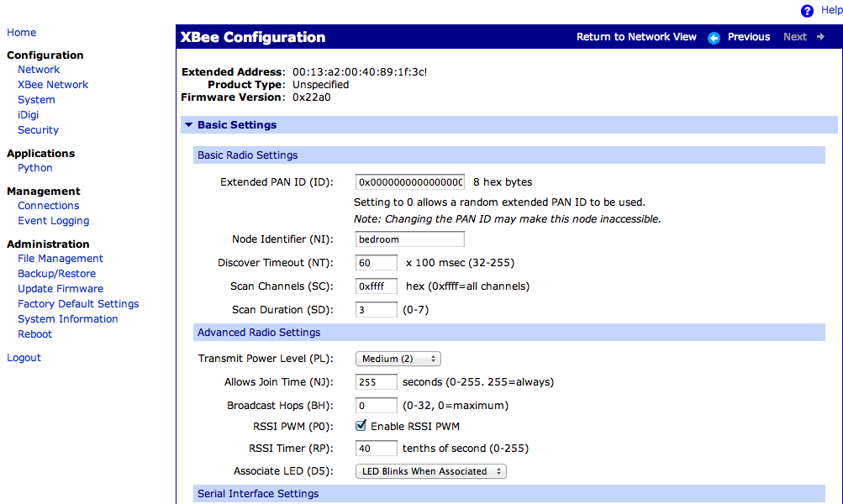
Task: Click the RSSI Timer (RP) field
Action: pyautogui.click(x=376, y=448)
